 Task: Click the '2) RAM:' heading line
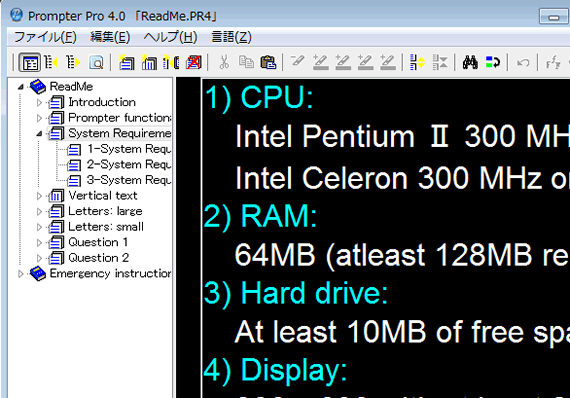coord(260,216)
